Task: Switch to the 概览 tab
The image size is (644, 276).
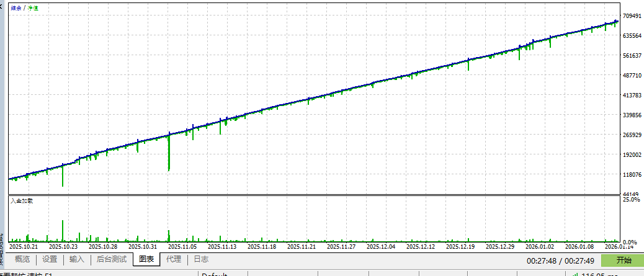Action: coord(22,259)
